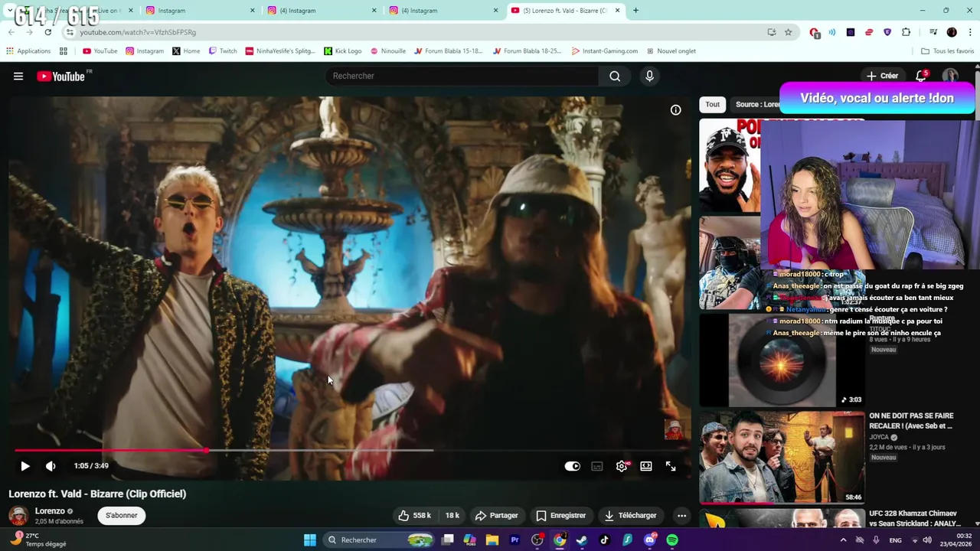Open the Windows Start menu

(x=309, y=540)
